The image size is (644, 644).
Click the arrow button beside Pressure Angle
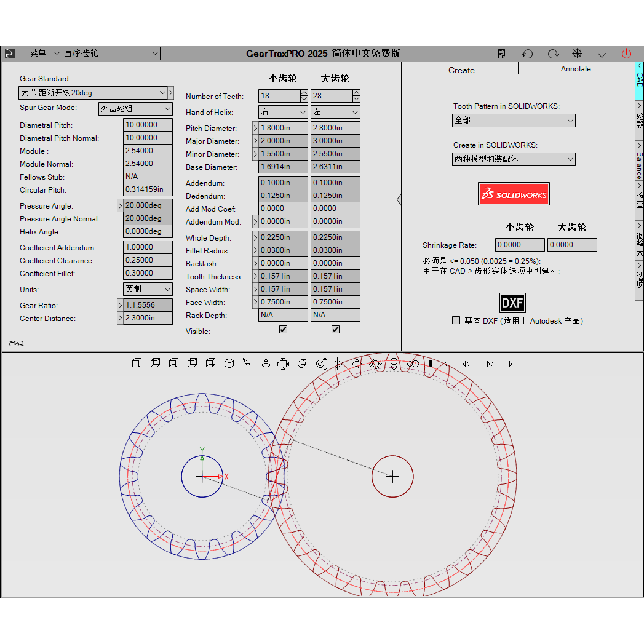click(120, 205)
